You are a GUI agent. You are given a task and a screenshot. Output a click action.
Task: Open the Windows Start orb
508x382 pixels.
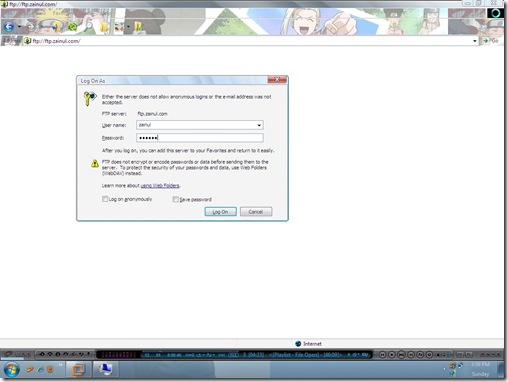[x=12, y=370]
